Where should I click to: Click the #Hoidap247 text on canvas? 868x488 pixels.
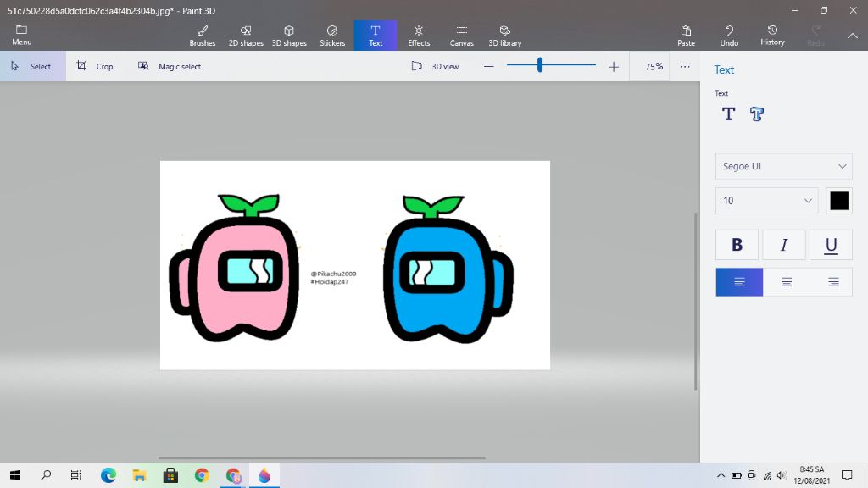[x=330, y=281]
